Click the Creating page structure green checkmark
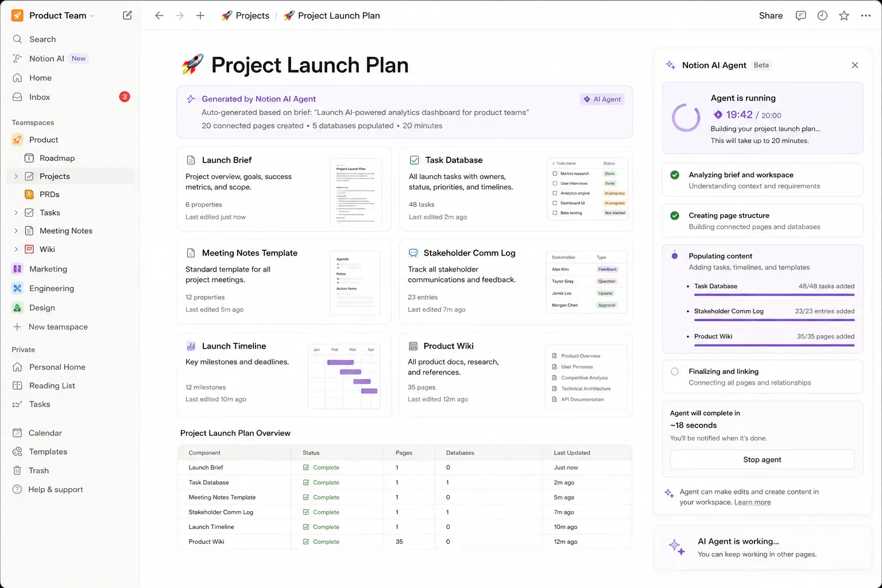Image resolution: width=882 pixels, height=588 pixels. [675, 216]
